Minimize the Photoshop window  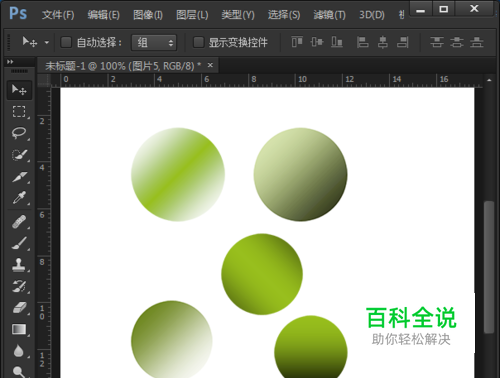point(421,9)
